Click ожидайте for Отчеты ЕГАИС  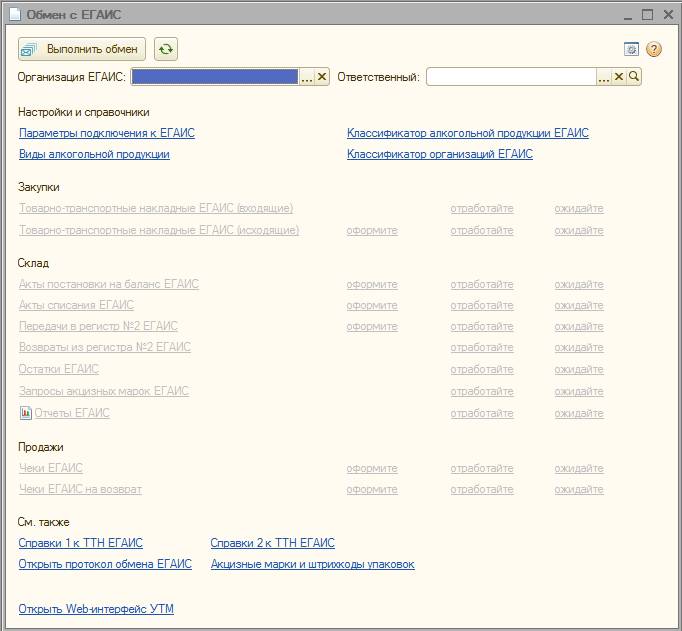click(x=579, y=414)
